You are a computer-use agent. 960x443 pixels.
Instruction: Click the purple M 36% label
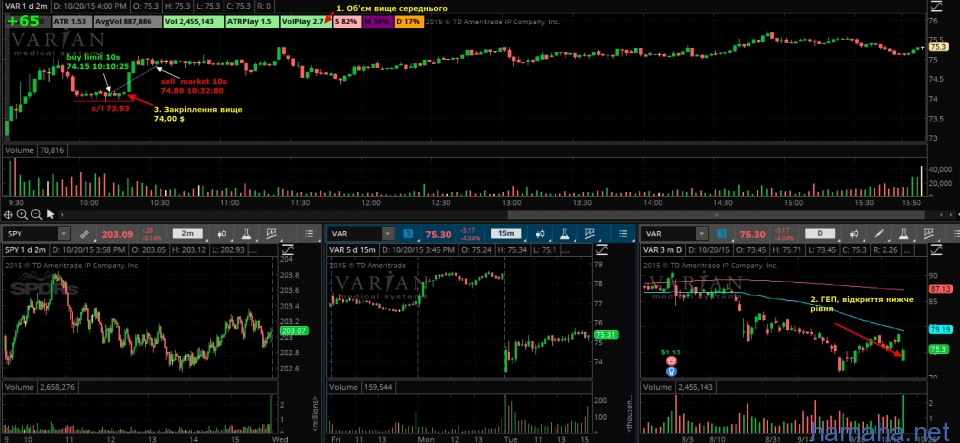click(x=377, y=21)
